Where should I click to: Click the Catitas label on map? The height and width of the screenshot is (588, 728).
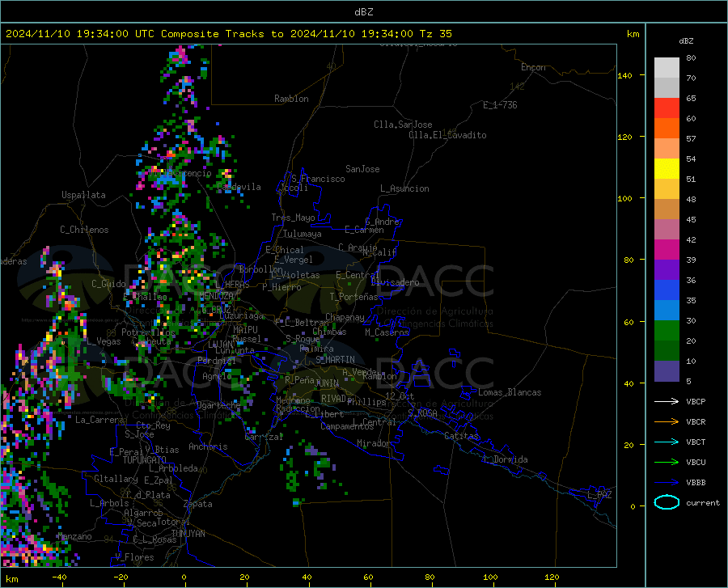click(x=461, y=436)
